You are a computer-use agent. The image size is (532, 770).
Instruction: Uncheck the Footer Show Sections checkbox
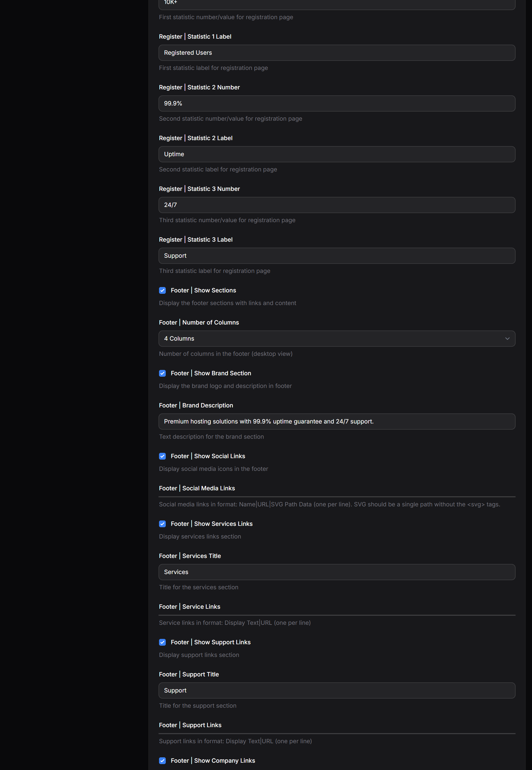pos(162,290)
